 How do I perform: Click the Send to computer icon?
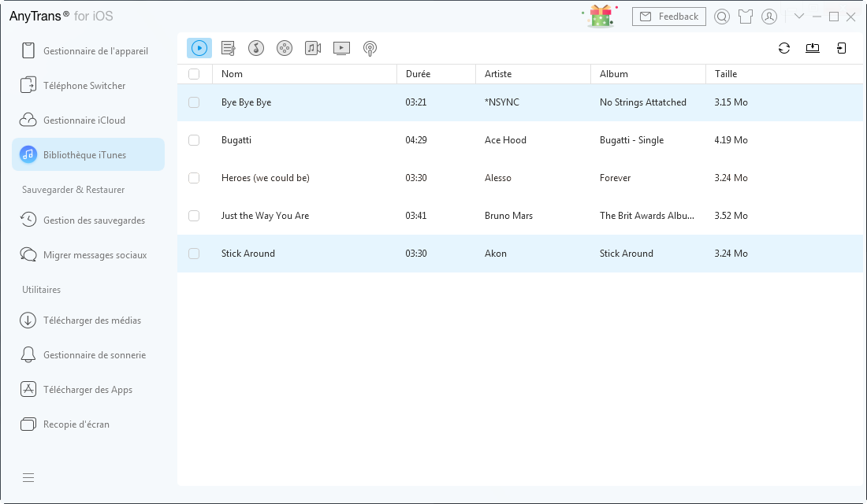pyautogui.click(x=813, y=48)
